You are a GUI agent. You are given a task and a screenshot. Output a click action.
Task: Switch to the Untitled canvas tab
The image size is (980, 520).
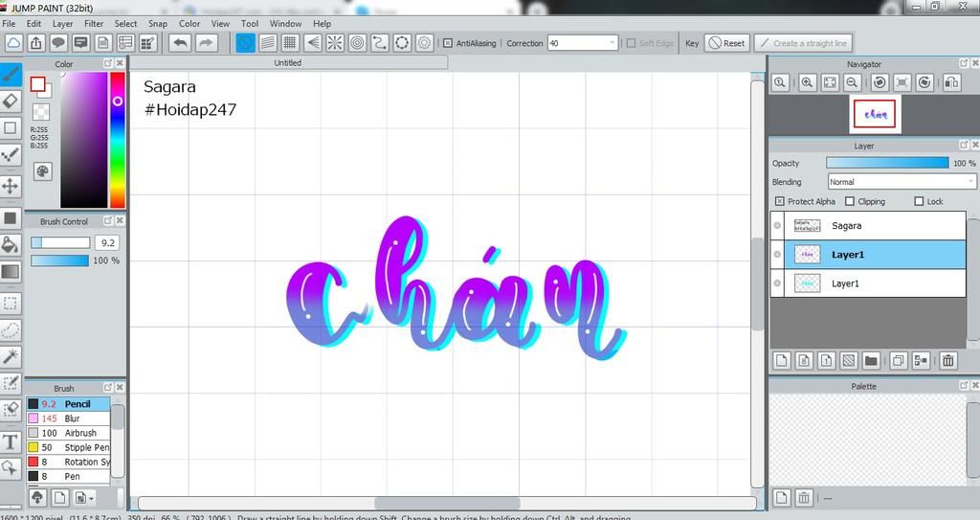click(288, 62)
